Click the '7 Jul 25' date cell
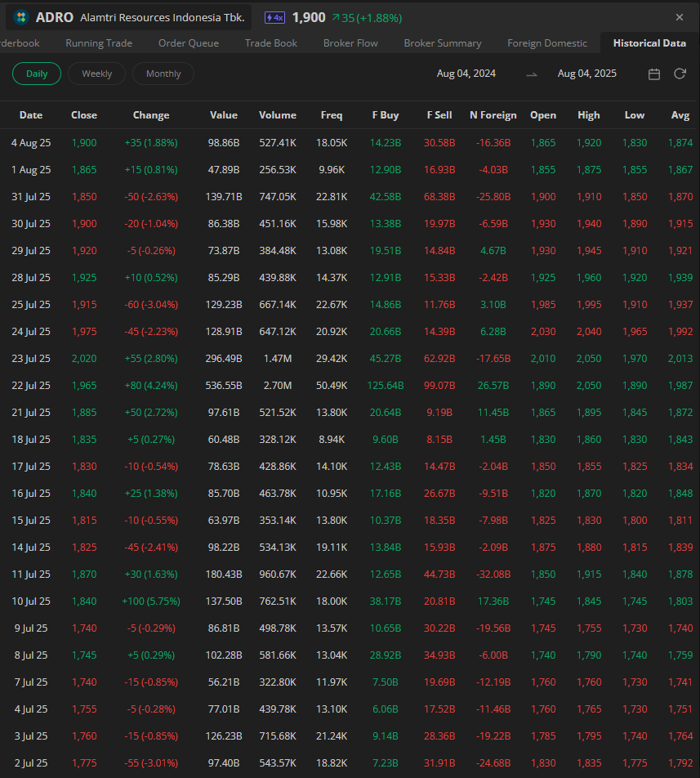700x778 pixels. tap(31, 682)
